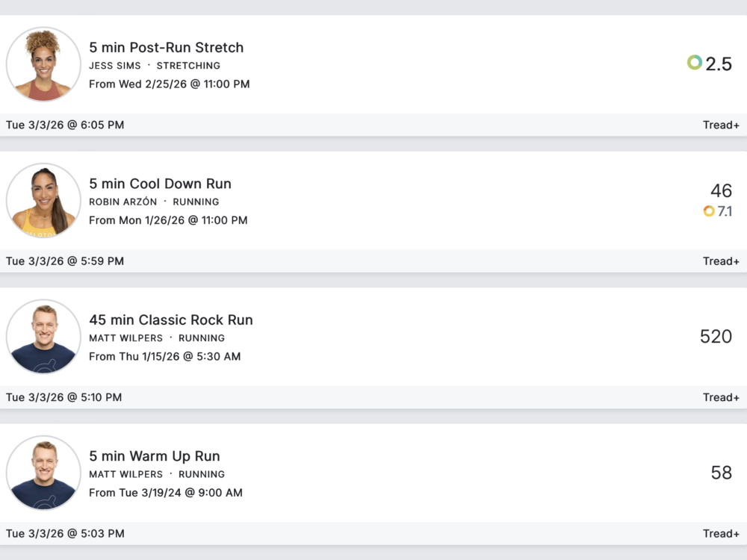Click the 7.1 strive score value
The width and height of the screenshot is (747, 560).
click(725, 211)
